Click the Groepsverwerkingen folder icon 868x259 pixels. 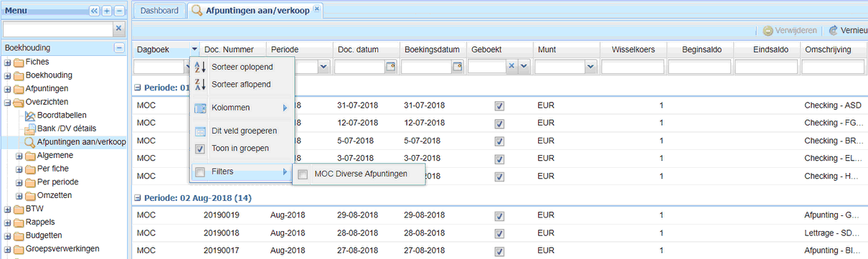coord(18,249)
